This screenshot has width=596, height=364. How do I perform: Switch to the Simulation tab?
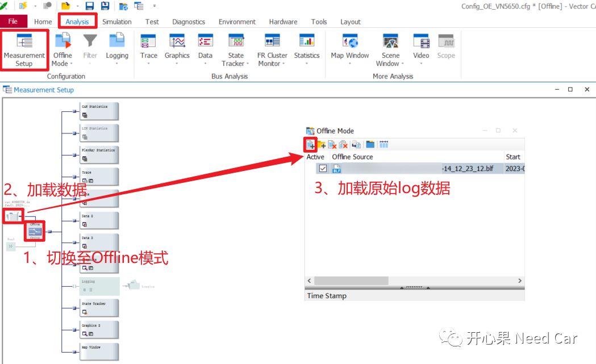[x=116, y=22]
